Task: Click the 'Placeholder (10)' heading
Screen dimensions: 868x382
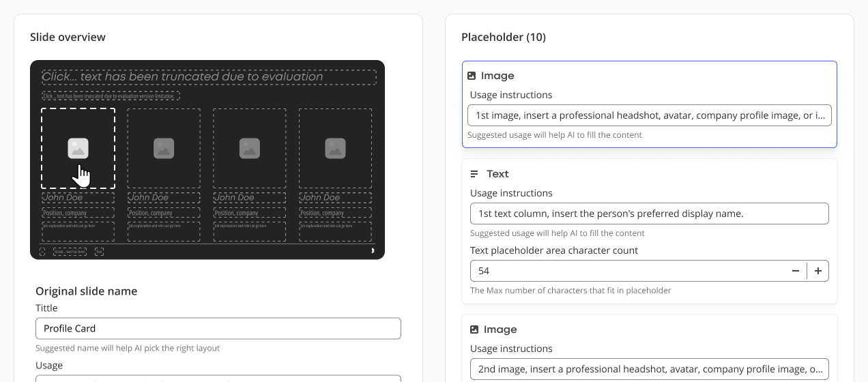Action: click(x=504, y=37)
